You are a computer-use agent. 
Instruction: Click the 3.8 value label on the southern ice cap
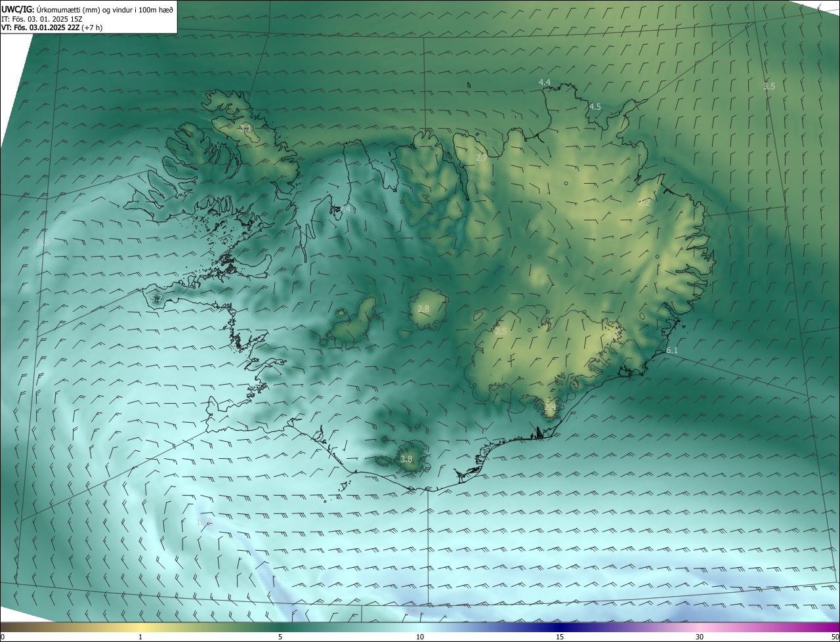pyautogui.click(x=406, y=460)
